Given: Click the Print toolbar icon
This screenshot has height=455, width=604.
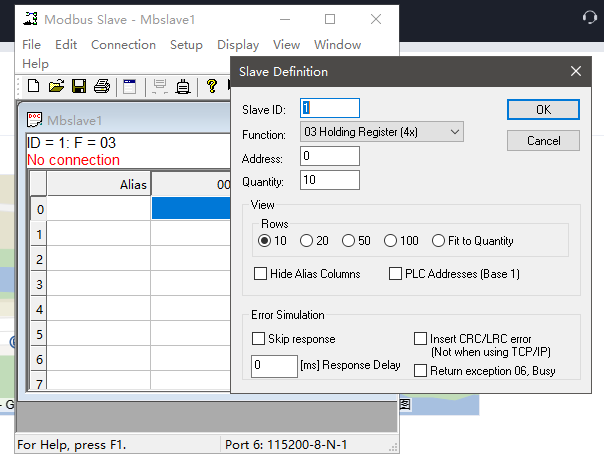Looking at the screenshot, I should click(101, 87).
